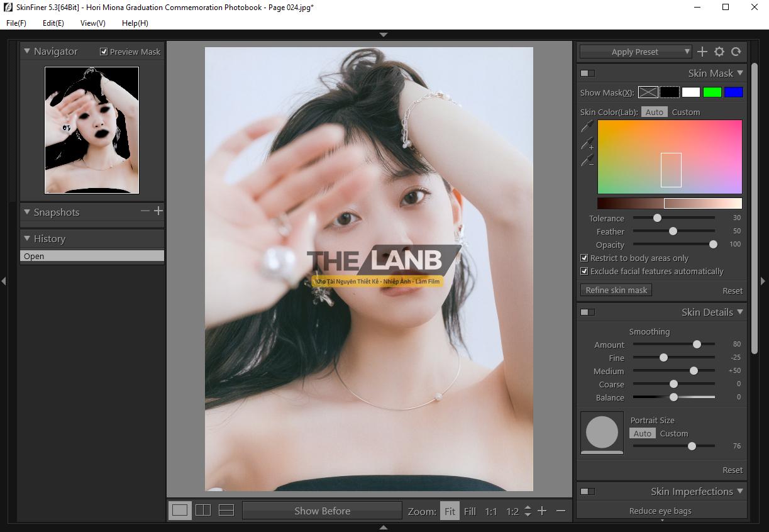Select the green mask color swatch
This screenshot has width=769, height=532.
tap(712, 92)
